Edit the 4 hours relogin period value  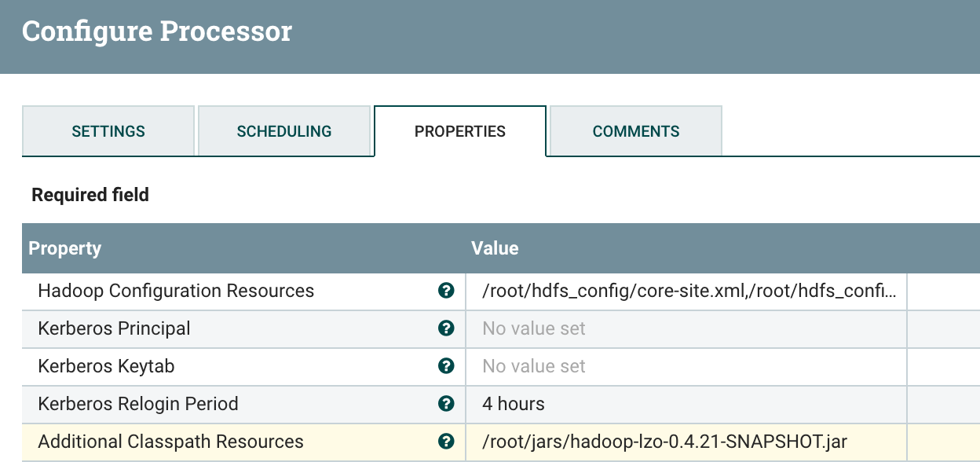point(687,404)
